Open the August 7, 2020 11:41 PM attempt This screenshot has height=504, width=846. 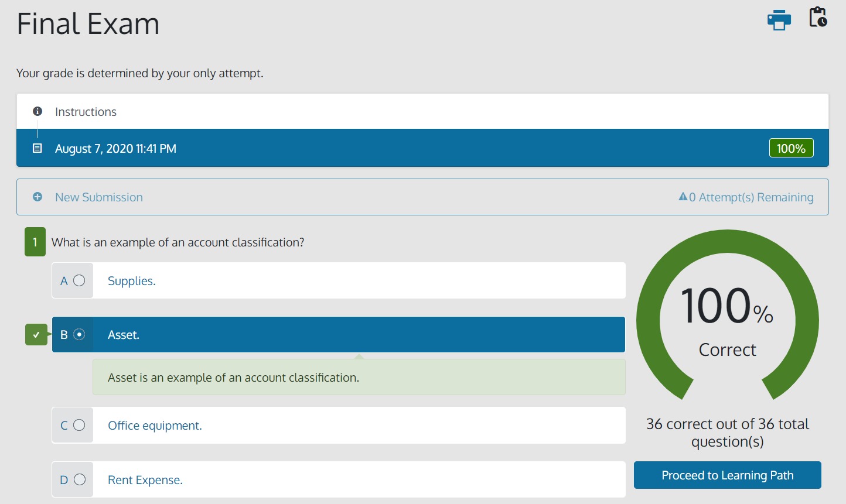click(422, 148)
